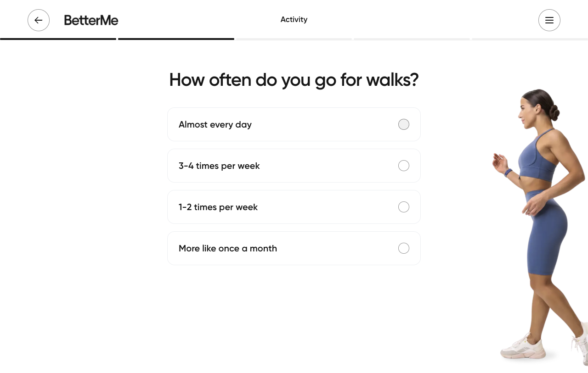This screenshot has width=588, height=373.
Task: Select the "More like once a month" radio circle
Action: [404, 248]
